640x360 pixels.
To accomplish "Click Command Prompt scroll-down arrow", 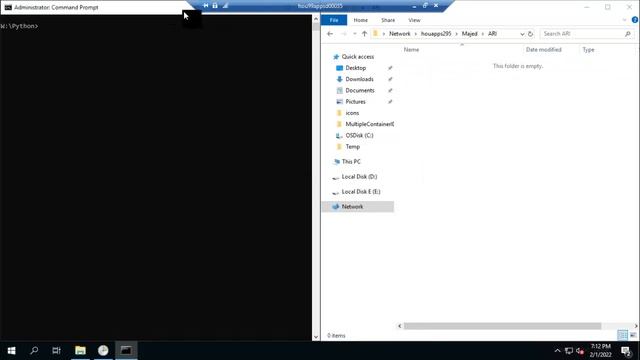I will (x=316, y=337).
